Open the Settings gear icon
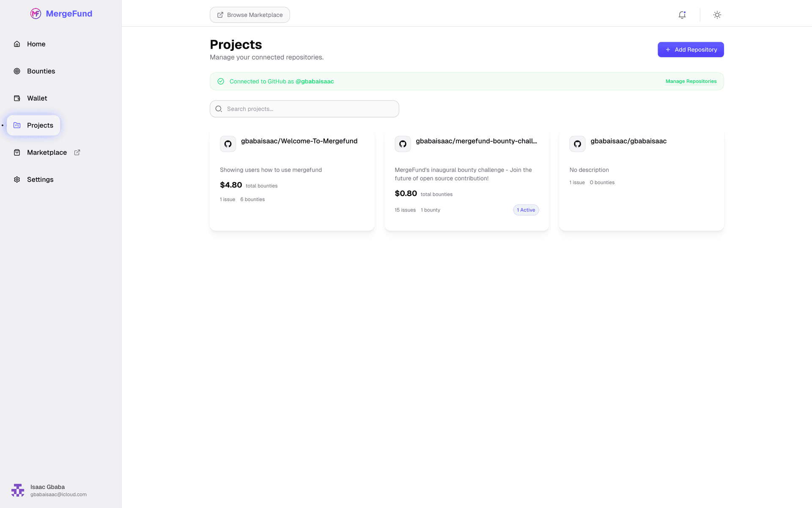The height and width of the screenshot is (508, 812). point(17,179)
